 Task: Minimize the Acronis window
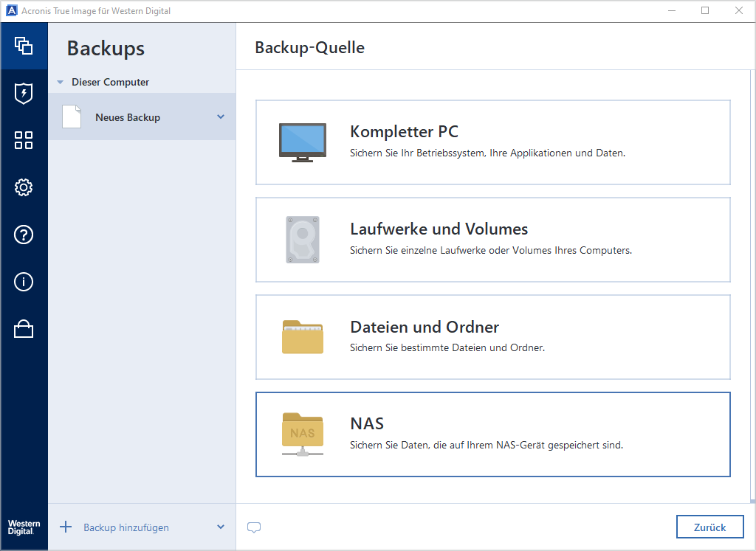point(672,10)
